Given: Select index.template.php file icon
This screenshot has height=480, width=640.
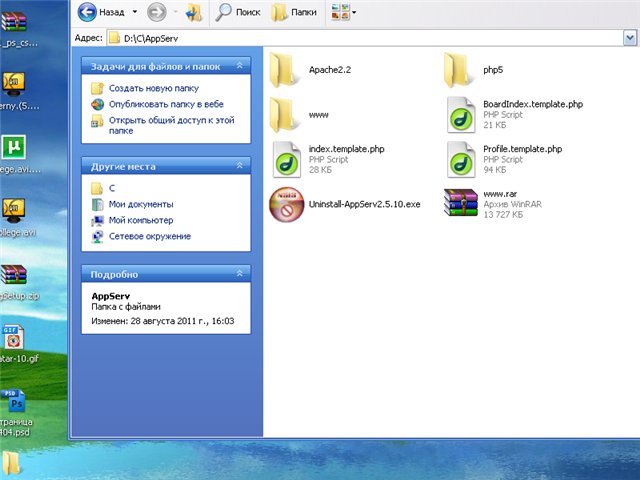Looking at the screenshot, I should (287, 160).
